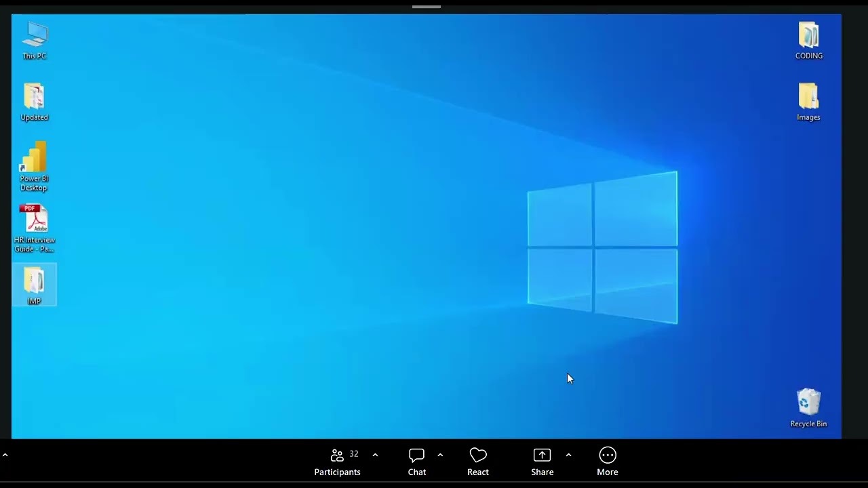868x488 pixels.
Task: Open the React emoji menu
Action: (x=478, y=462)
